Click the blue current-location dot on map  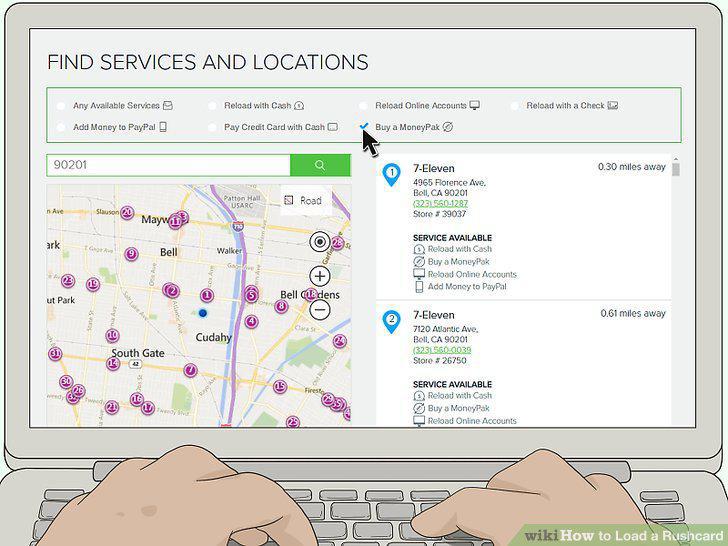coord(202,313)
